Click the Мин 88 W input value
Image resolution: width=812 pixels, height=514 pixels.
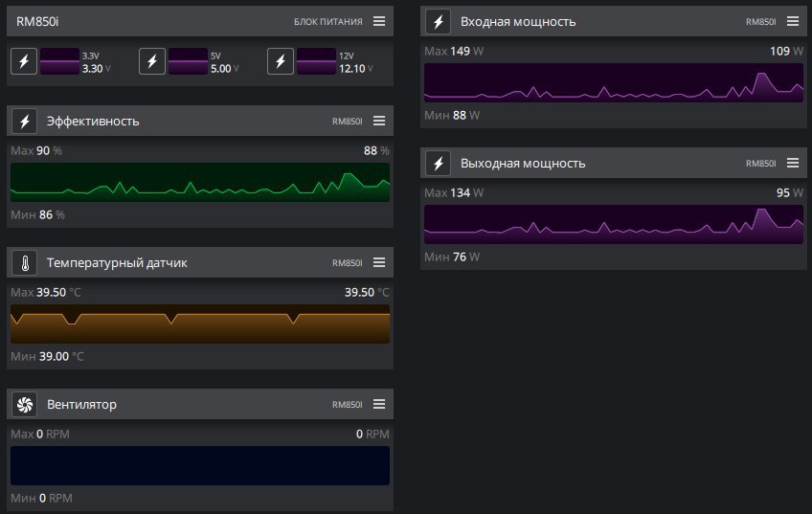pos(452,116)
